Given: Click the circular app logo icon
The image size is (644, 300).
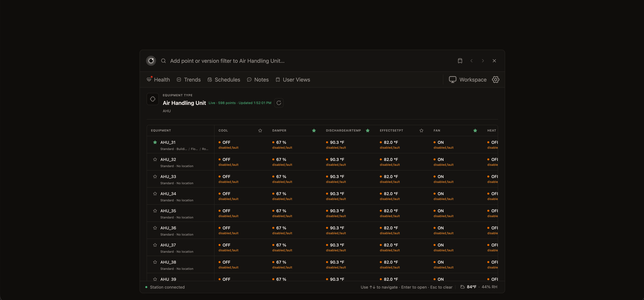Looking at the screenshot, I should pos(151,61).
